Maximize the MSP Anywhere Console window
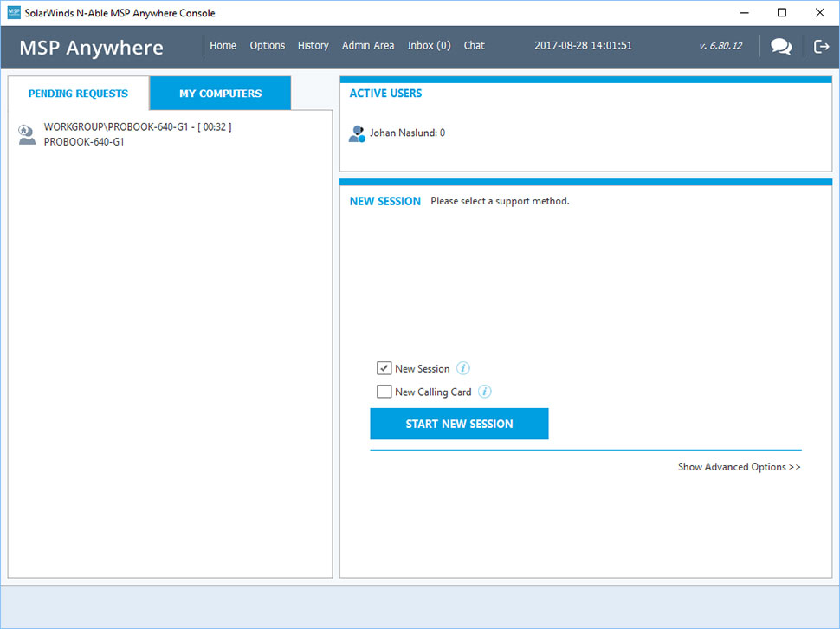 pyautogui.click(x=782, y=13)
